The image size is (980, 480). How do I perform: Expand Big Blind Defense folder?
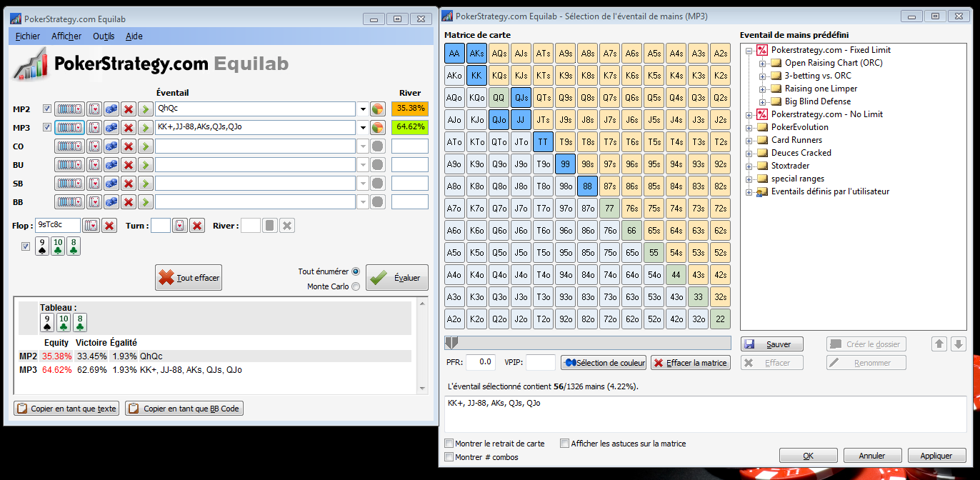click(762, 101)
